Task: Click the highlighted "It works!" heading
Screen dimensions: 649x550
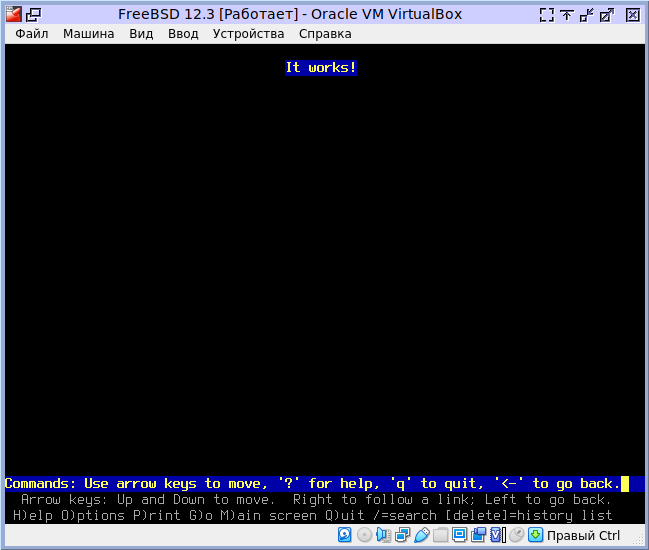Action: point(321,67)
